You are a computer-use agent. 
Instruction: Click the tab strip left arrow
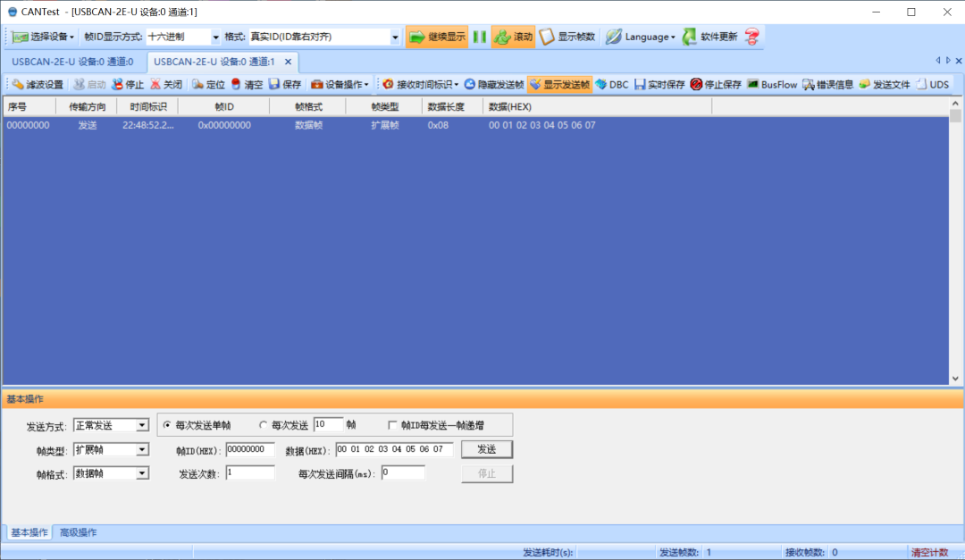click(938, 61)
